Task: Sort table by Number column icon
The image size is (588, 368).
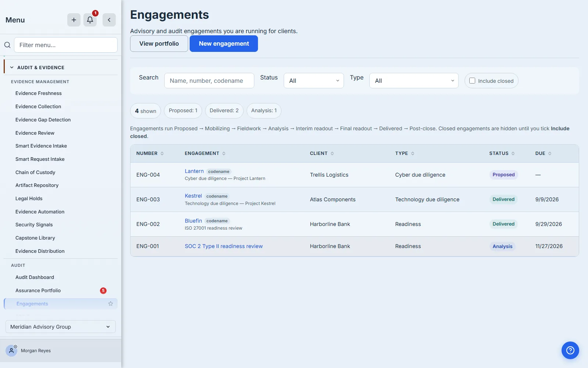Action: click(162, 153)
